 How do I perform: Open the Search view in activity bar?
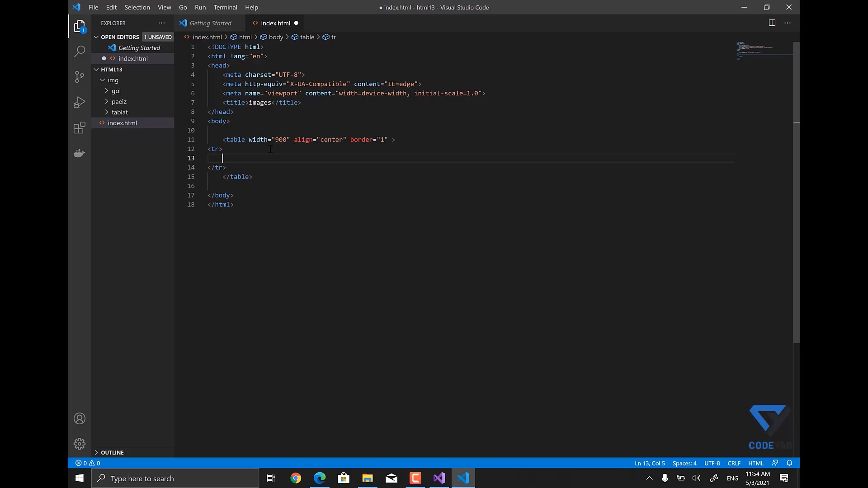(80, 51)
